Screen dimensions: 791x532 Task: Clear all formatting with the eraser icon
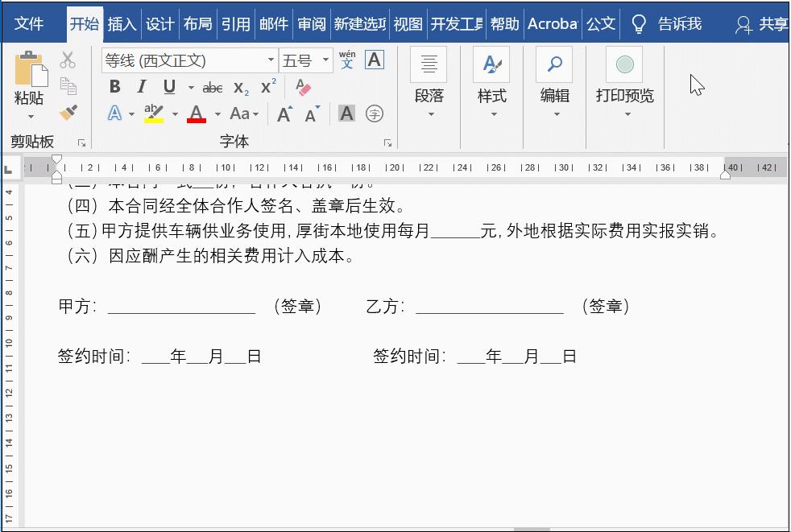pos(303,86)
